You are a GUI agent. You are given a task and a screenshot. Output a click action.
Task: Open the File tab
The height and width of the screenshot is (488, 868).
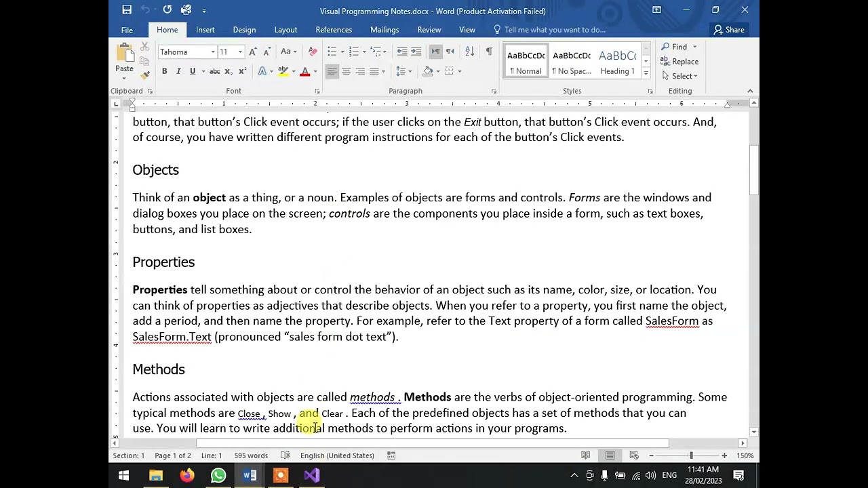pyautogui.click(x=127, y=30)
